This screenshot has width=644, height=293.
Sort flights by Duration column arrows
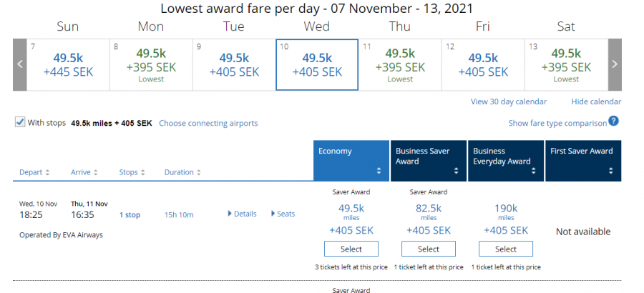click(198, 172)
